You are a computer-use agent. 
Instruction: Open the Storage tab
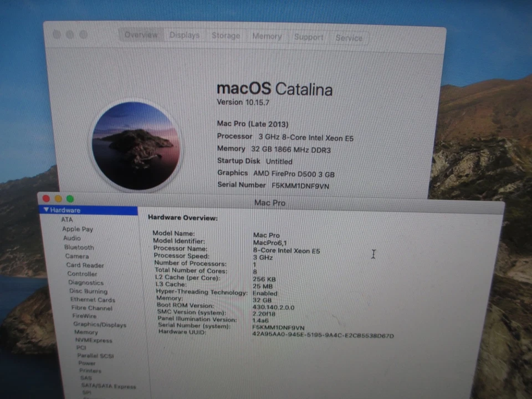click(226, 35)
